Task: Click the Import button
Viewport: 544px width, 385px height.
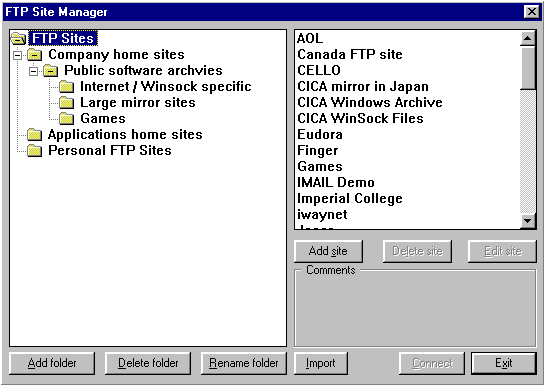Action: point(321,363)
